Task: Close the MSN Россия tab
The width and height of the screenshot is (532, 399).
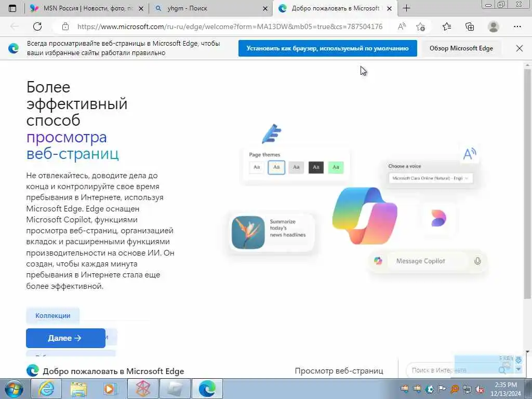Action: pos(141,8)
